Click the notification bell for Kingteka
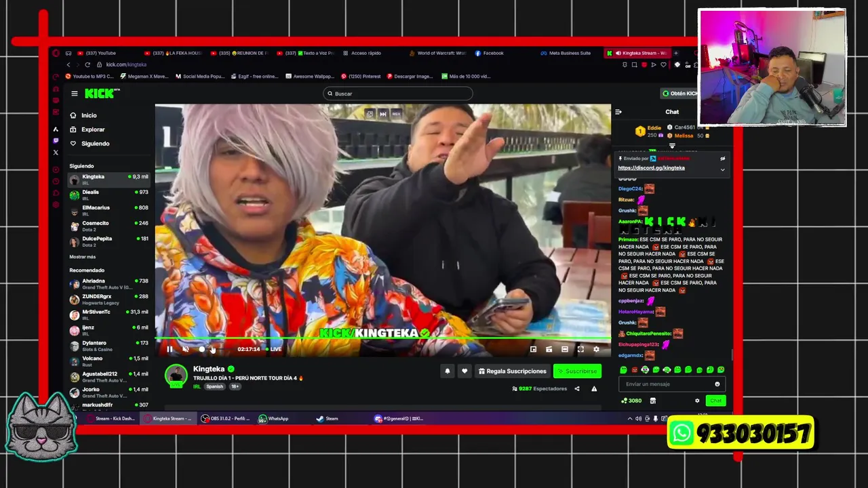 [447, 371]
